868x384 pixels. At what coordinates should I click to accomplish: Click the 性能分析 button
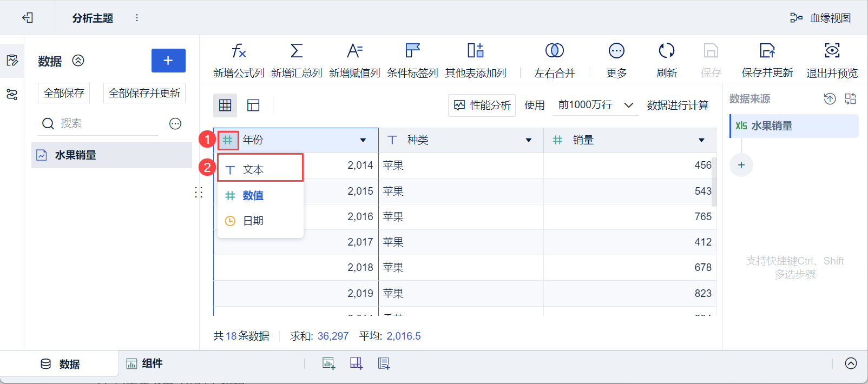(482, 105)
